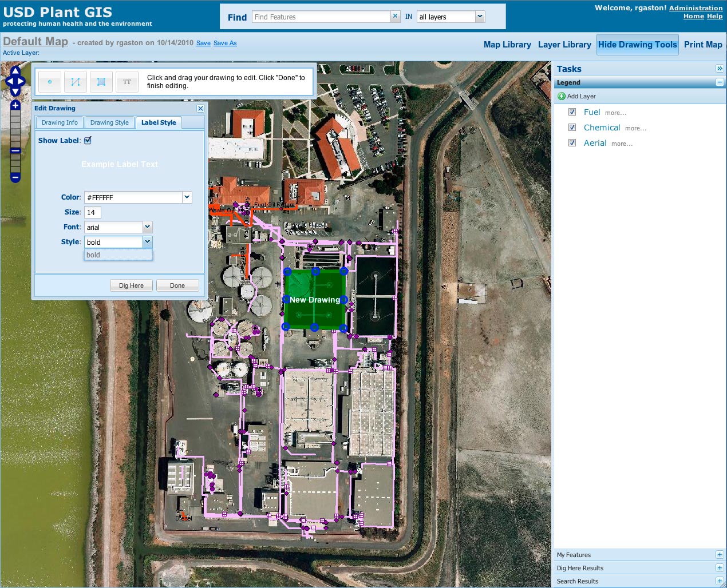Select the point drawing tool
Viewport: 727px width, 588px height.
pos(49,81)
